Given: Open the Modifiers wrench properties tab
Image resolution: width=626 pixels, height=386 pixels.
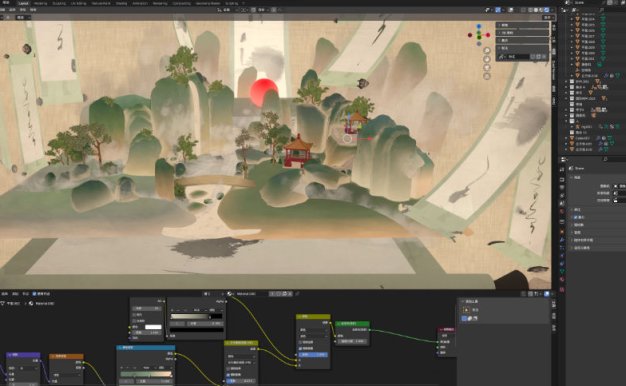Looking at the screenshot, I should coord(562,240).
